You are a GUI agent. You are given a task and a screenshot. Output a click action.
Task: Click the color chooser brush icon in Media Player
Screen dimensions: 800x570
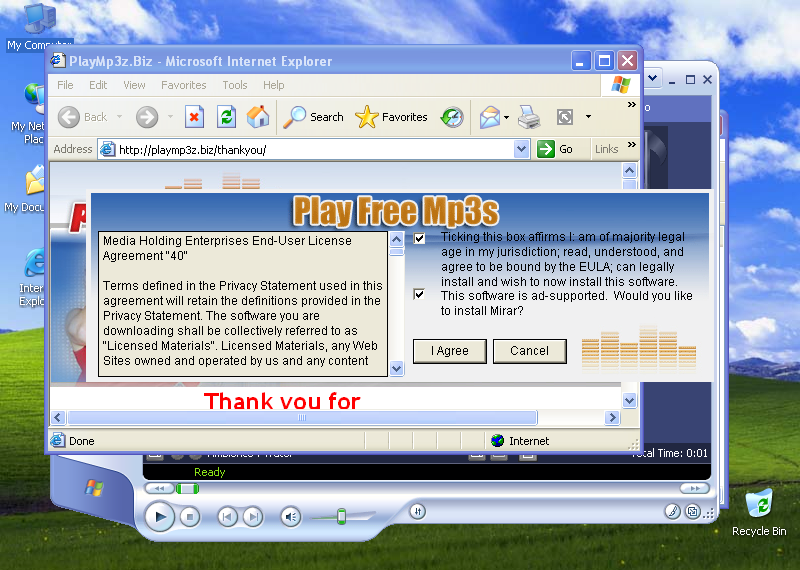point(672,511)
